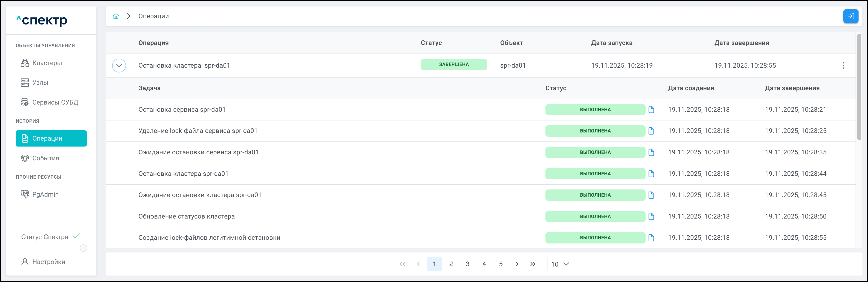The height and width of the screenshot is (282, 868).
Task: Open log file for "Обновление статусов кластера" task
Action: point(651,216)
